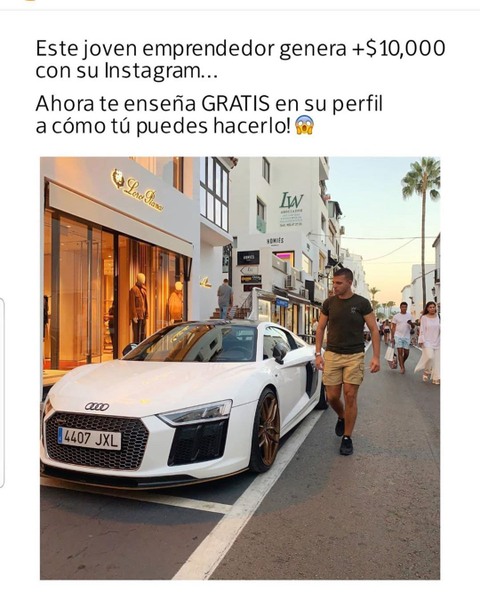This screenshot has width=480, height=600.
Task: Click the woman in white dress
Action: tap(428, 342)
